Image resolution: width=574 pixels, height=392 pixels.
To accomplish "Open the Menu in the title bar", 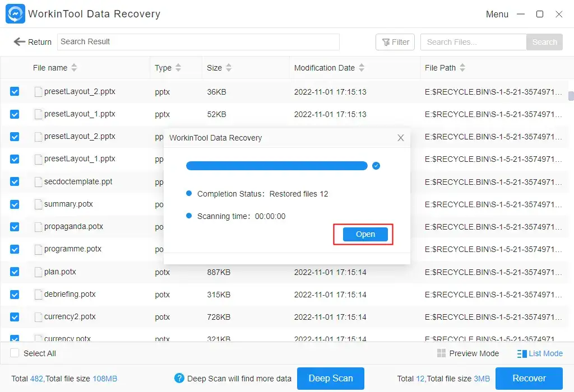I will (497, 14).
